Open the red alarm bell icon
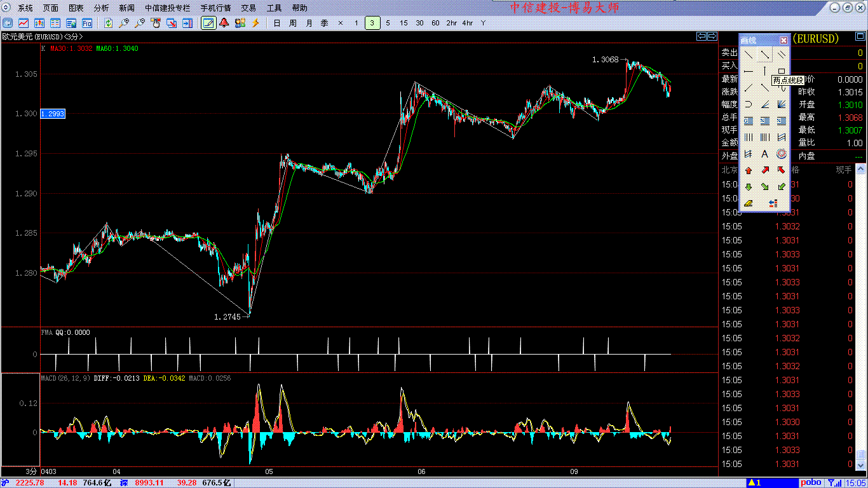This screenshot has height=488, width=868. (224, 23)
